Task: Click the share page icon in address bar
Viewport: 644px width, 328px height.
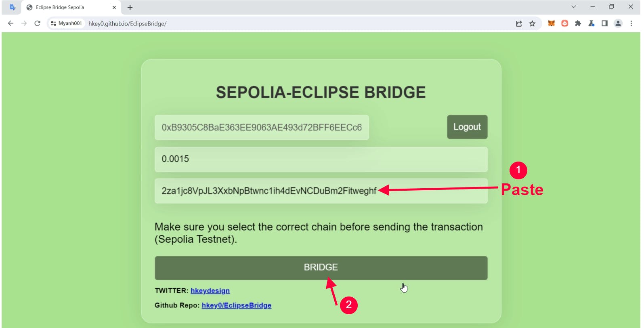Action: coord(519,23)
